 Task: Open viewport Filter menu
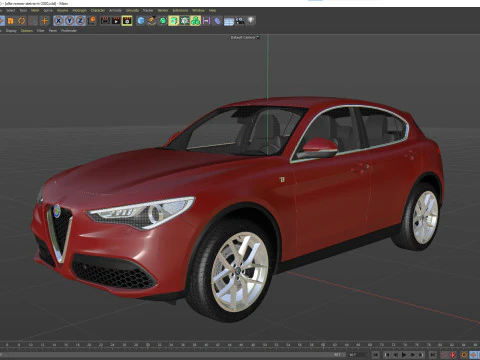(x=40, y=30)
